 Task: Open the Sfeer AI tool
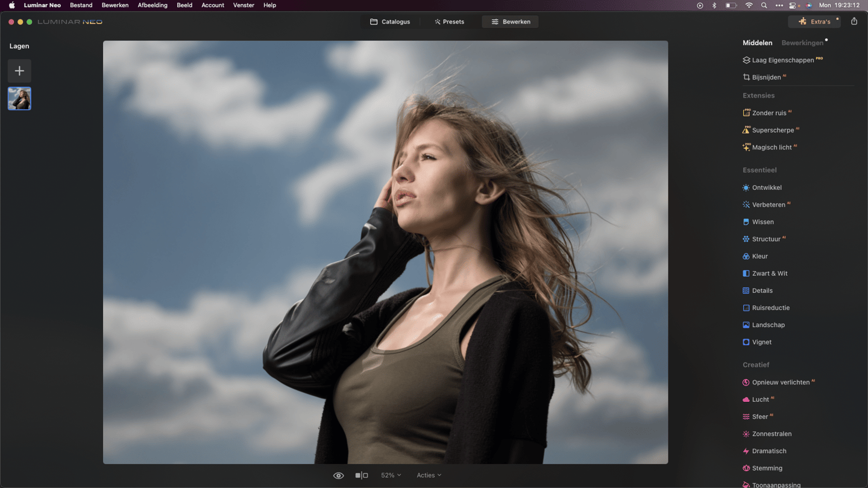pyautogui.click(x=758, y=417)
